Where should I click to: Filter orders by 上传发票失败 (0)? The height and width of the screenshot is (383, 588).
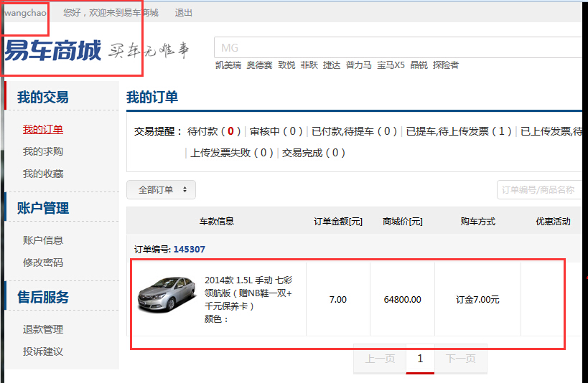click(x=232, y=153)
